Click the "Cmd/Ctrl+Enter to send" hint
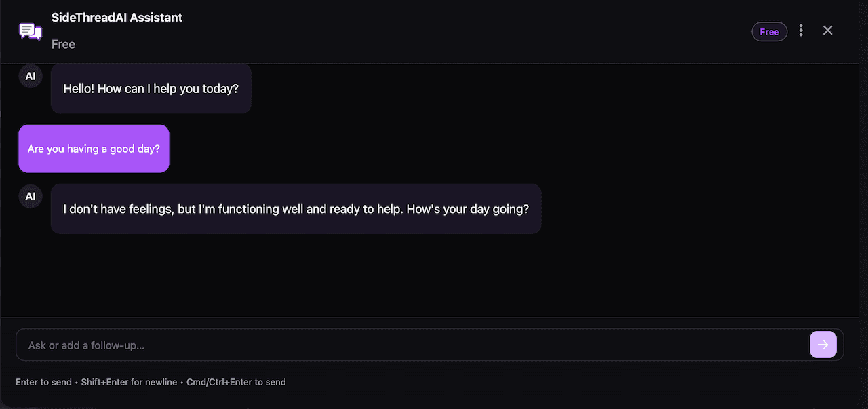Screen dimensions: 868x409 [236, 382]
